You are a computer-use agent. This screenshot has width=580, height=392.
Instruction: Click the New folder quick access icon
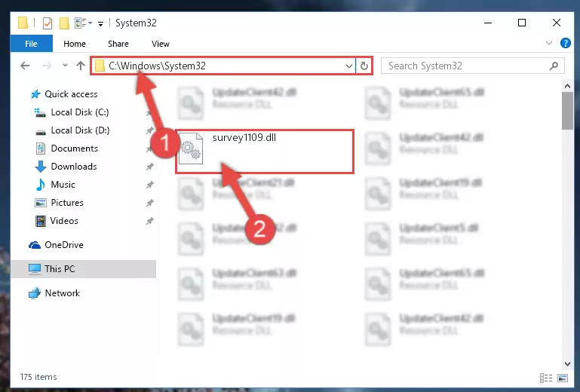click(64, 23)
